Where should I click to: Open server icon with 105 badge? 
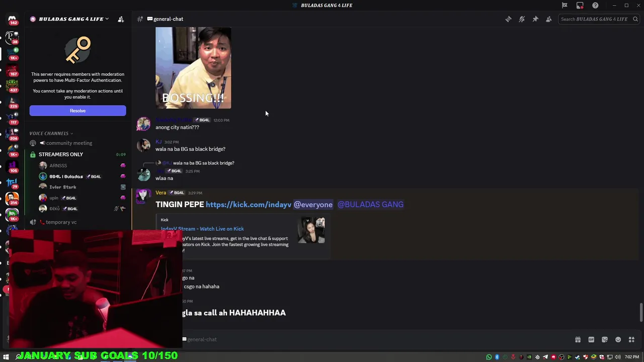coord(12,166)
